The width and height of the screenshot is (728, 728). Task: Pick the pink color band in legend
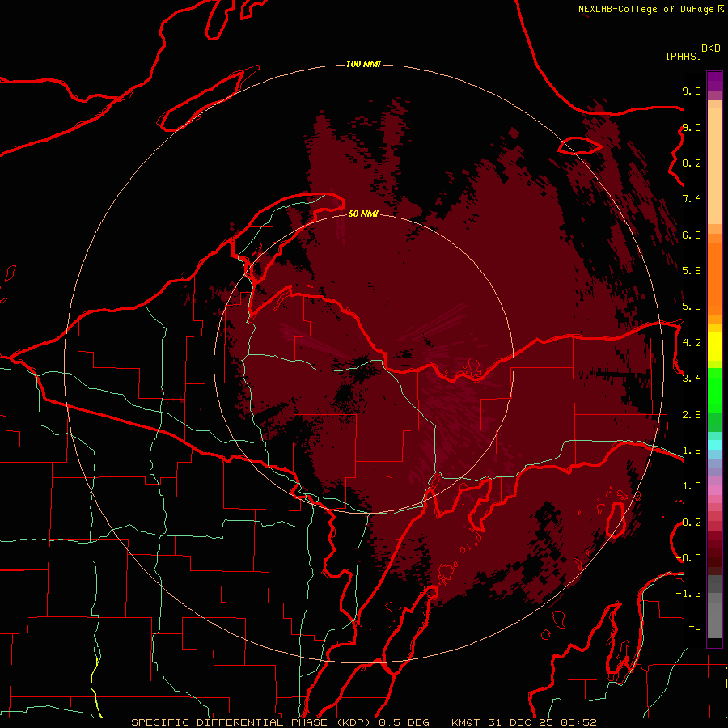pyautogui.click(x=714, y=490)
